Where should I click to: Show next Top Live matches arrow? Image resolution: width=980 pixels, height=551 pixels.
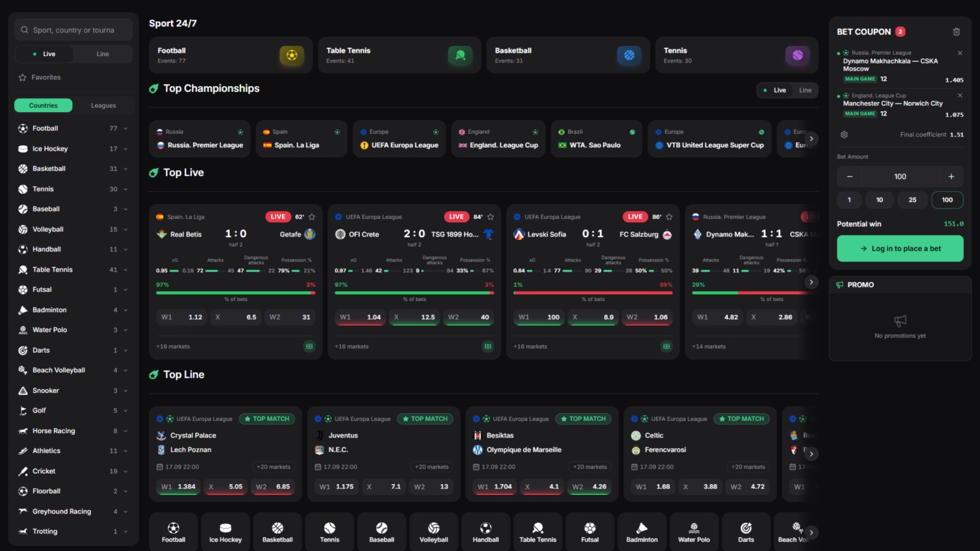coord(811,282)
